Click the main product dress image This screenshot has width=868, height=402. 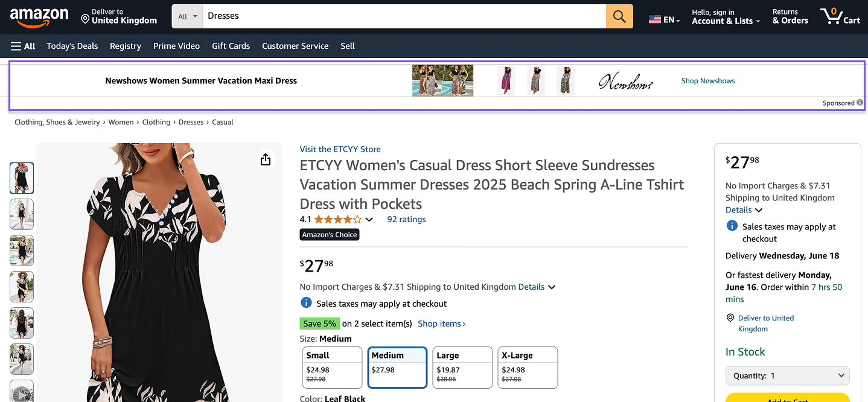[159, 272]
